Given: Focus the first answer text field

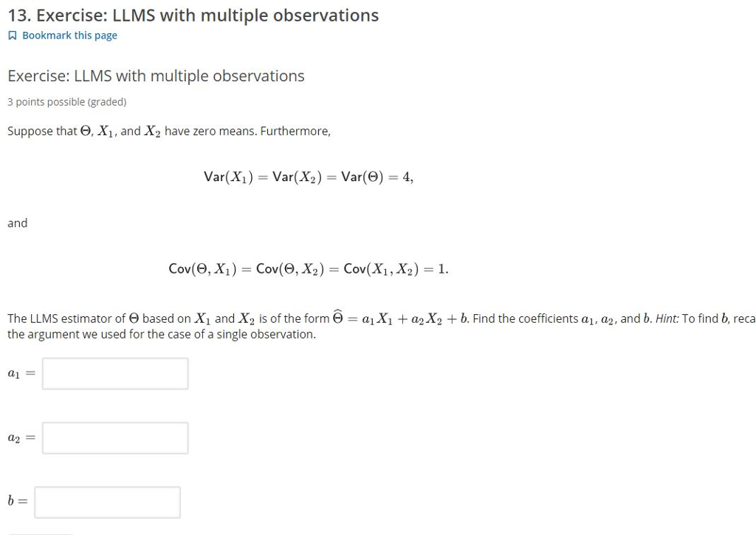Looking at the screenshot, I should pyautogui.click(x=114, y=373).
